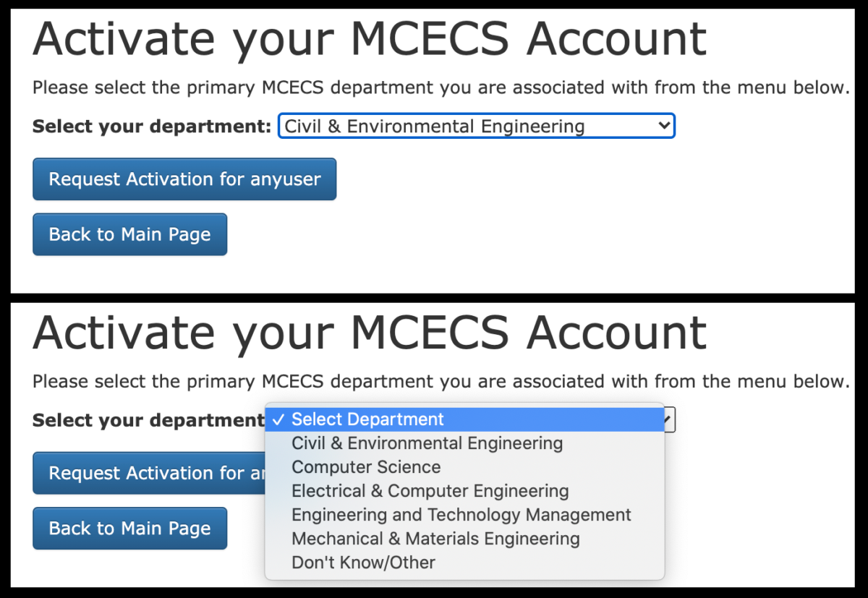Screen dimensions: 868x598
Task: Click the "Activate your MCECS Account" heading
Action: tap(369, 39)
